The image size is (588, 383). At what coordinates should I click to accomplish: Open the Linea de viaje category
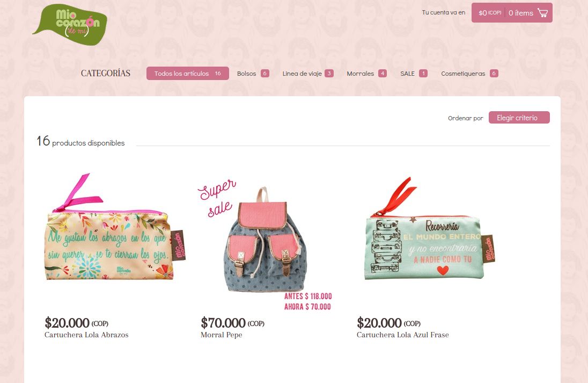(308, 74)
